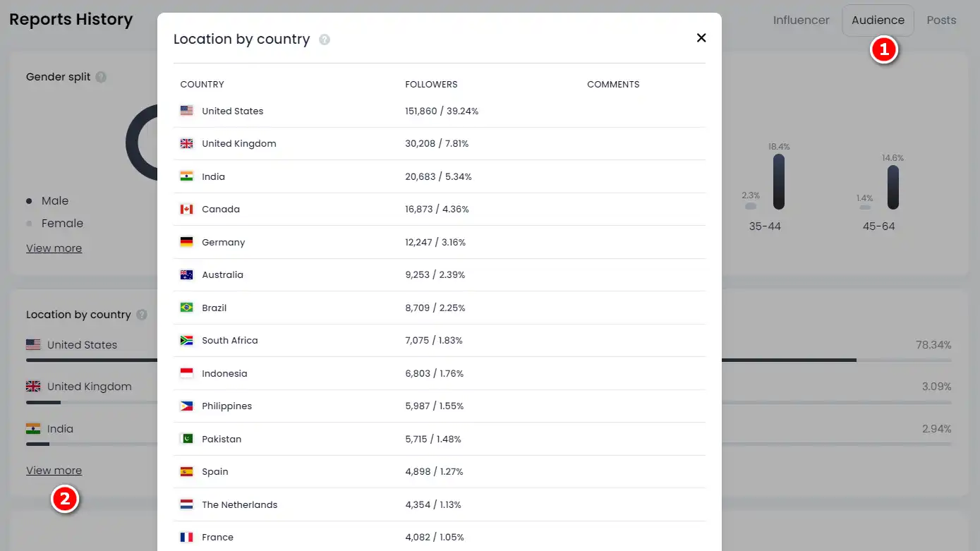980x551 pixels.
Task: Switch to the Audience tab
Action: 878,20
